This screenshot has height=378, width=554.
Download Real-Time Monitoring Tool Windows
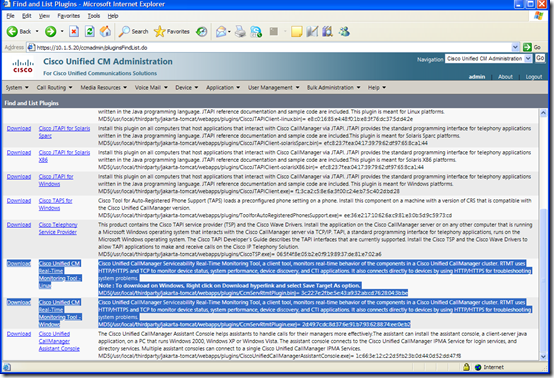pos(19,302)
